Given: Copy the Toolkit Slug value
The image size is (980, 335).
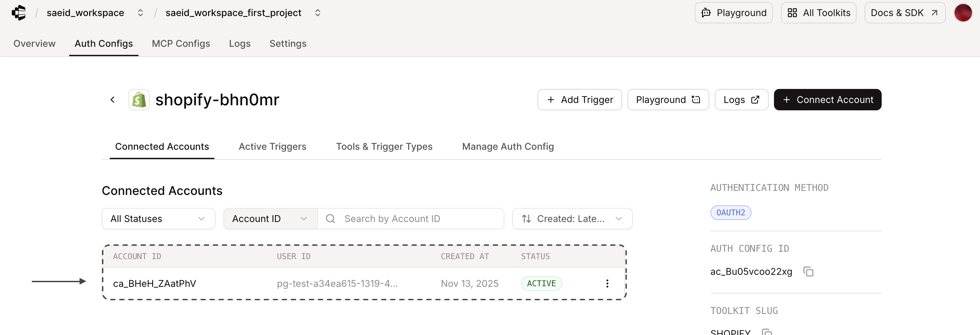Looking at the screenshot, I should (767, 332).
